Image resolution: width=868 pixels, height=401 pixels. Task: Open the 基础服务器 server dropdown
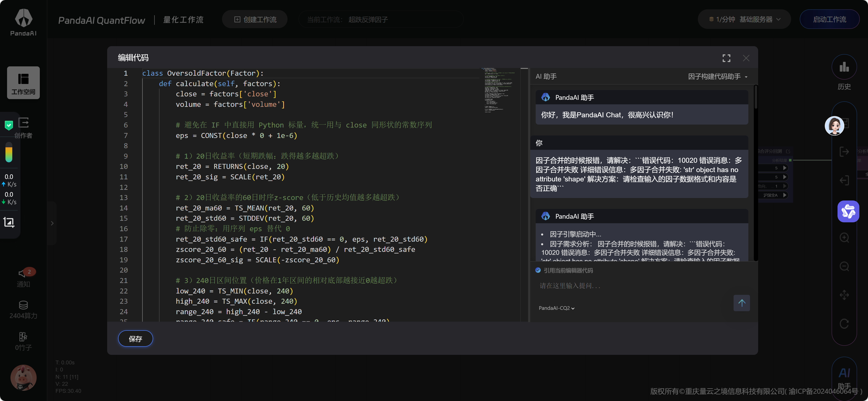(x=760, y=20)
